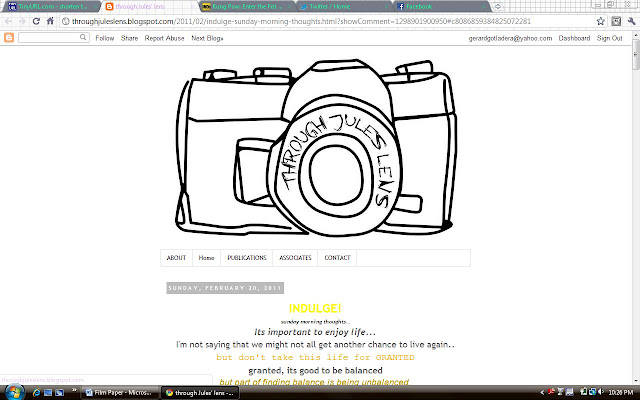This screenshot has width=640, height=400.
Task: Click the Blogger navbar search magnifier
Action: point(83,38)
